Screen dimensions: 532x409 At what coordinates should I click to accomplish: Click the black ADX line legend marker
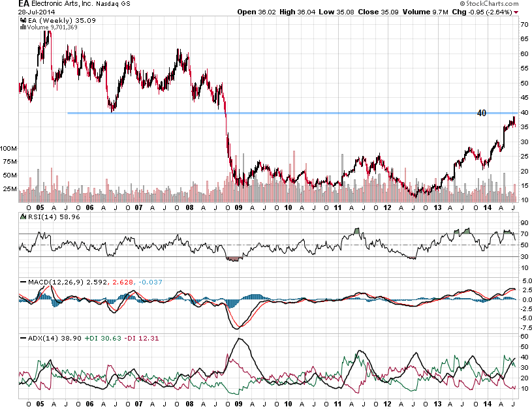coord(23,338)
